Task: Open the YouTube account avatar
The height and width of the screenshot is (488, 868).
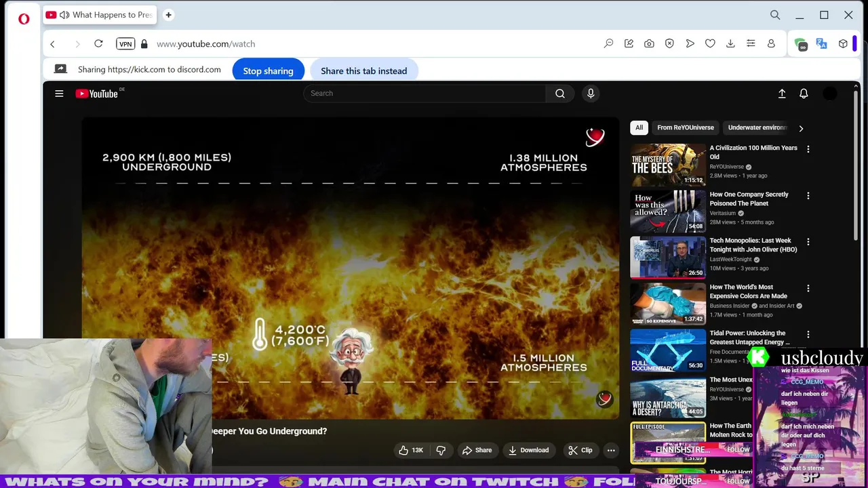Action: coord(830,94)
